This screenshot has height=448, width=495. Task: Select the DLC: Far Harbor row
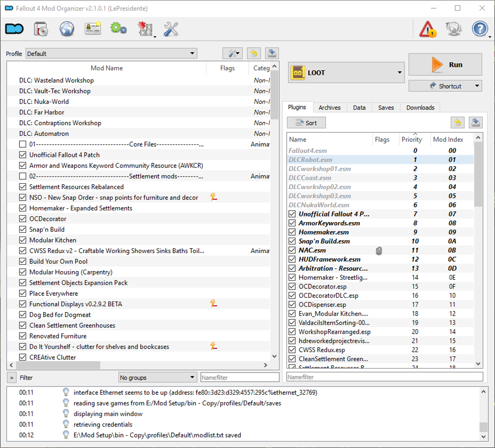click(x=138, y=112)
